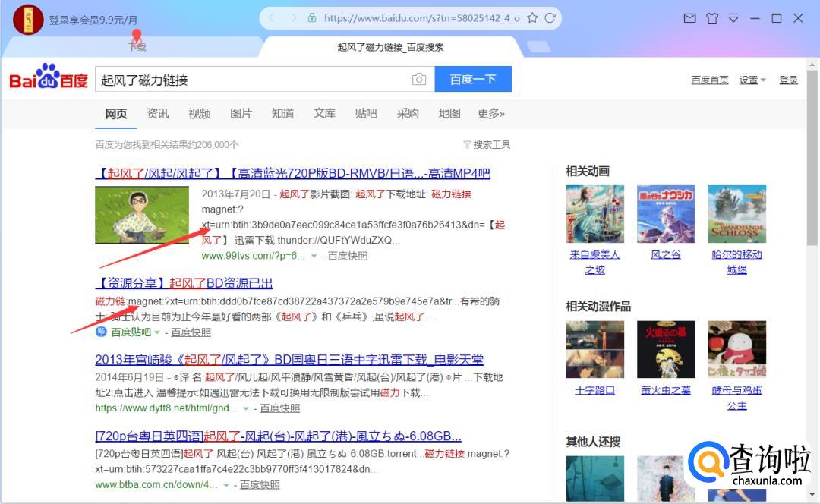
Task: Open 2013年宫崎骏《起风了/风起了》 result
Action: [289, 359]
